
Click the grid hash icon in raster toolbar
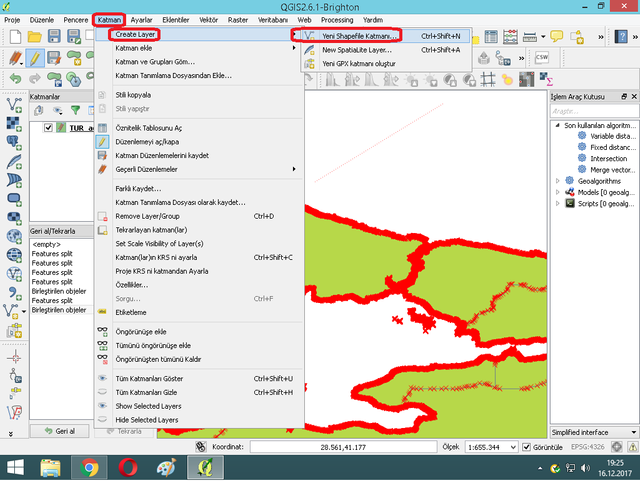pyautogui.click(x=488, y=80)
